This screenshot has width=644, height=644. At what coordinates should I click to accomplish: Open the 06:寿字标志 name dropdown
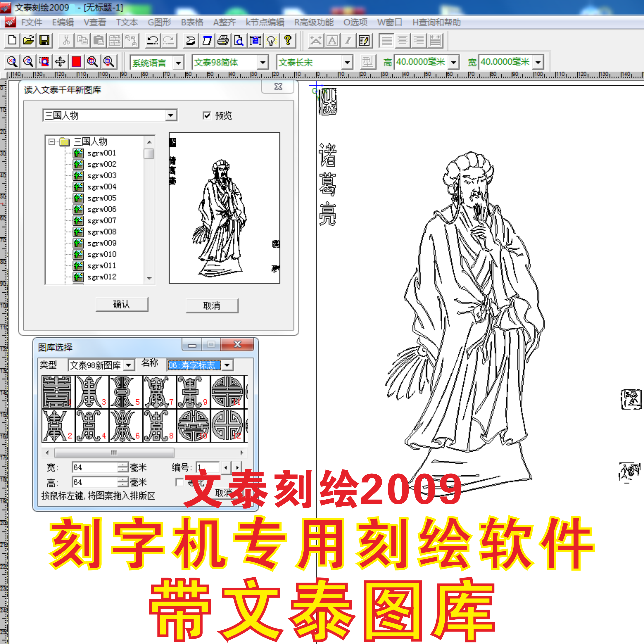tap(227, 365)
